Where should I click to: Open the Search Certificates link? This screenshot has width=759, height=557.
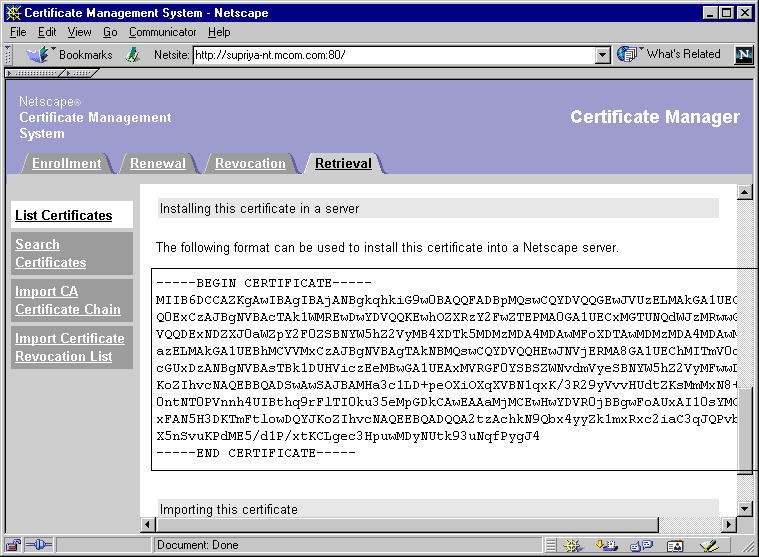(50, 254)
